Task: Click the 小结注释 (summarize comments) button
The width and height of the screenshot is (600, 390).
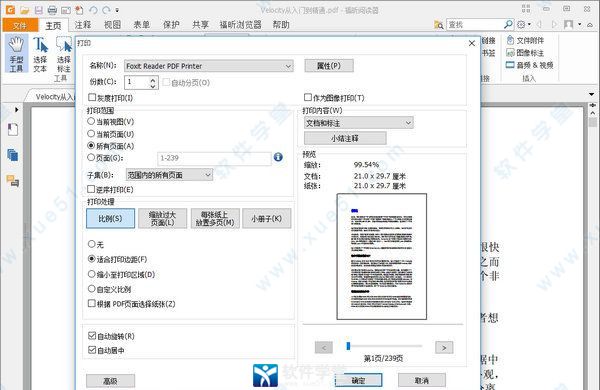Action: (345, 138)
